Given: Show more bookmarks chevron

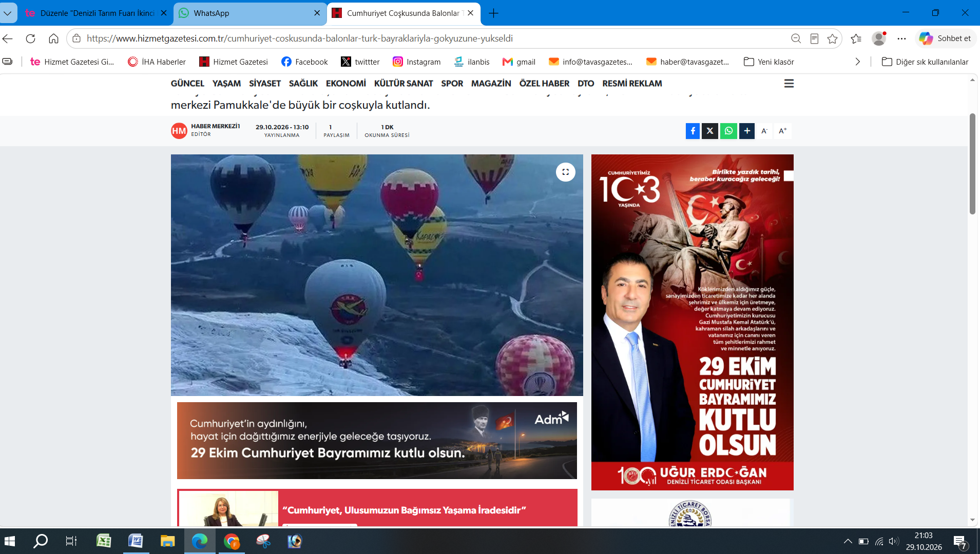Looking at the screenshot, I should pos(857,62).
